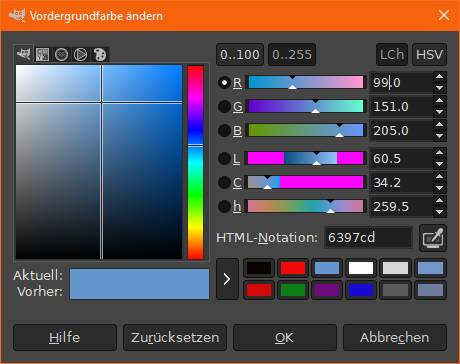Open the Palette selector tab icon
The width and height of the screenshot is (460, 364).
coord(100,54)
